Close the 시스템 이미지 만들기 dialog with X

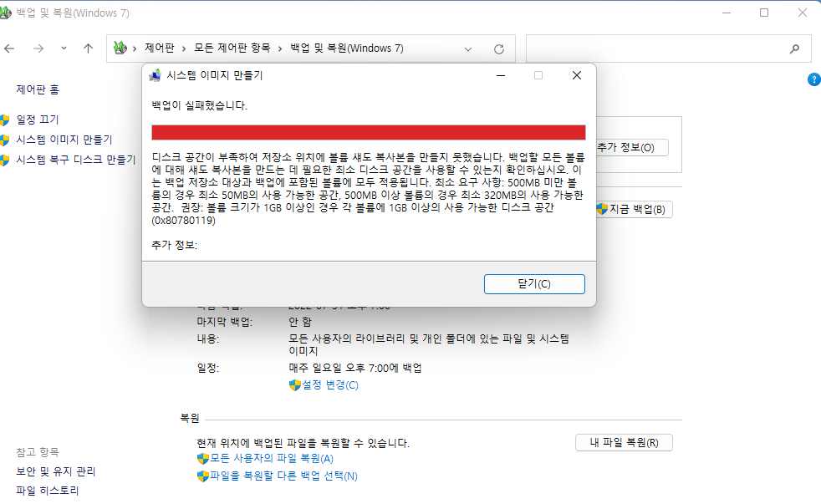click(x=577, y=75)
